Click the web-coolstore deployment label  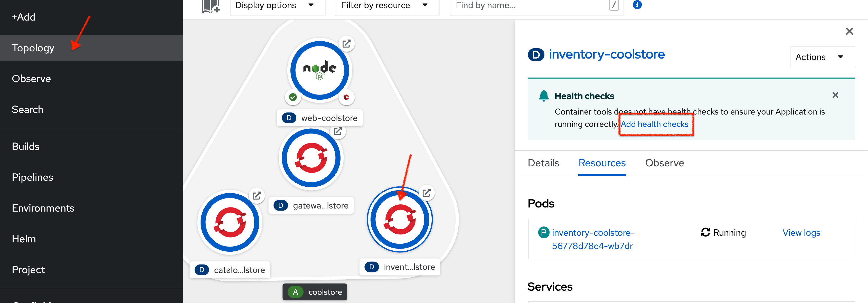pos(319,118)
